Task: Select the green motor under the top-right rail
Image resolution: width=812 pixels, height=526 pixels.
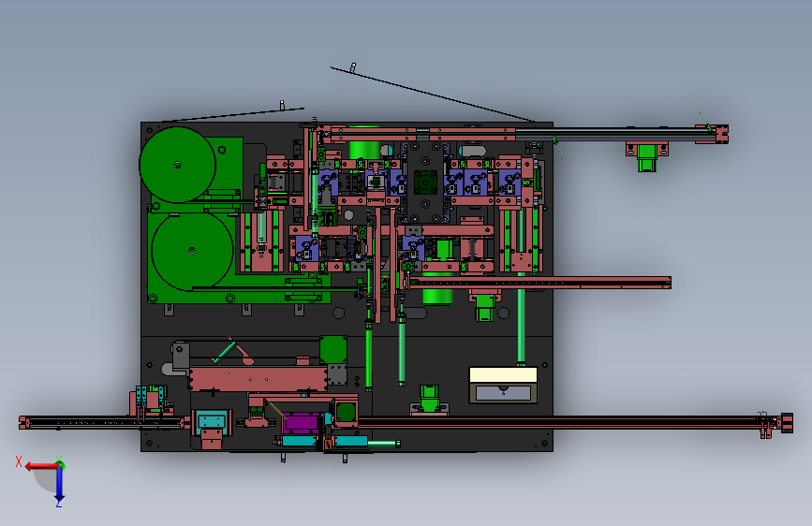Action: 647,157
